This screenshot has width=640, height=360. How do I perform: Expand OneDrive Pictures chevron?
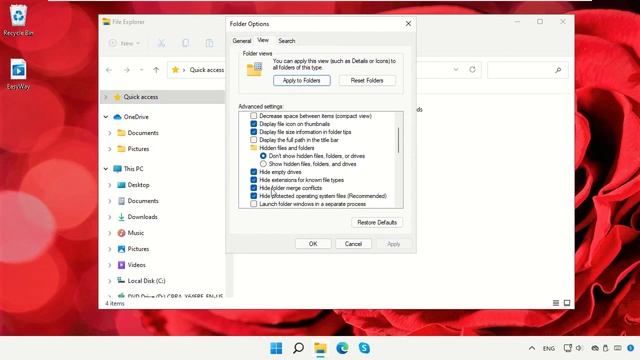tap(109, 149)
